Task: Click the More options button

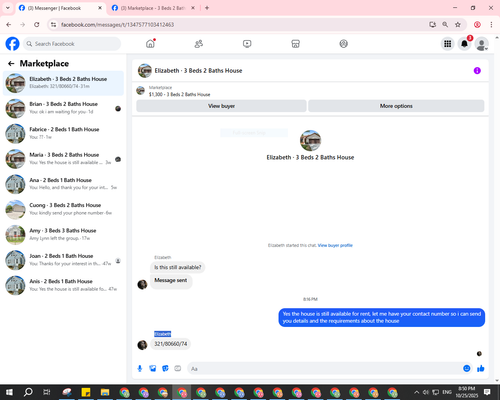Action: (396, 106)
